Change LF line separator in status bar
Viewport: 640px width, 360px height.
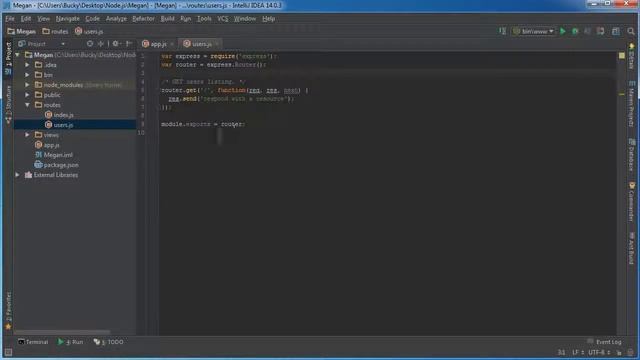pos(578,352)
